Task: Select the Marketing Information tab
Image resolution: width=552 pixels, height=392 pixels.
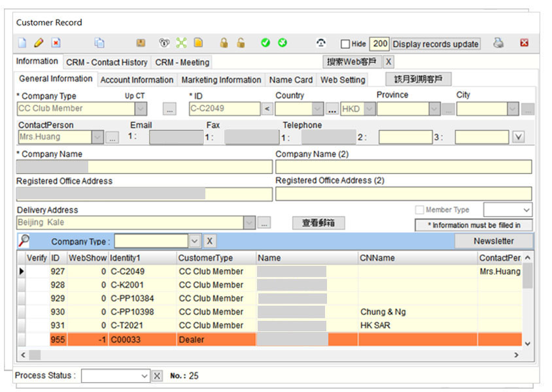Action: point(221,80)
